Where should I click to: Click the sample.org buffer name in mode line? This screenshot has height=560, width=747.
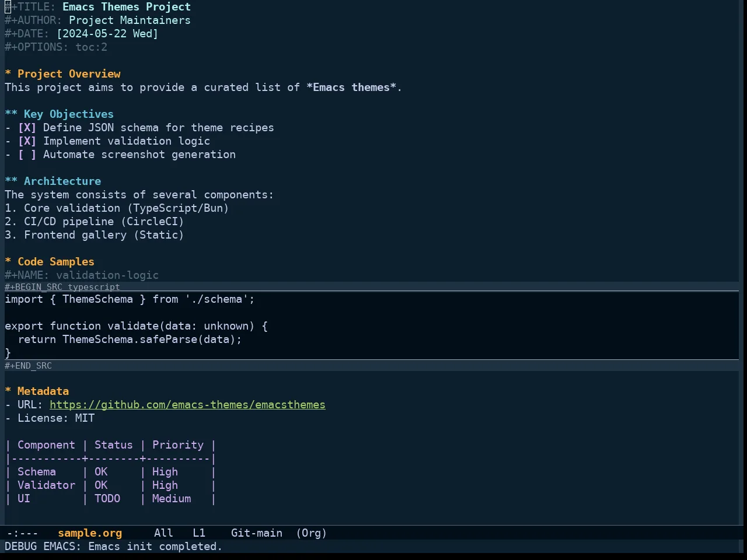pos(90,533)
